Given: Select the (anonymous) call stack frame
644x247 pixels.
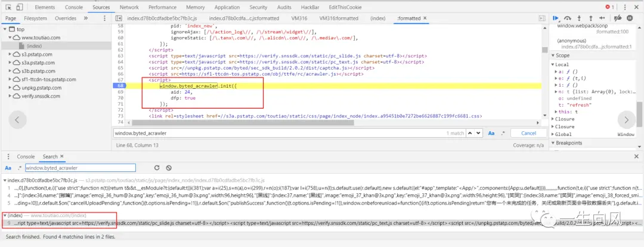Looking at the screenshot, I should click(571, 41).
